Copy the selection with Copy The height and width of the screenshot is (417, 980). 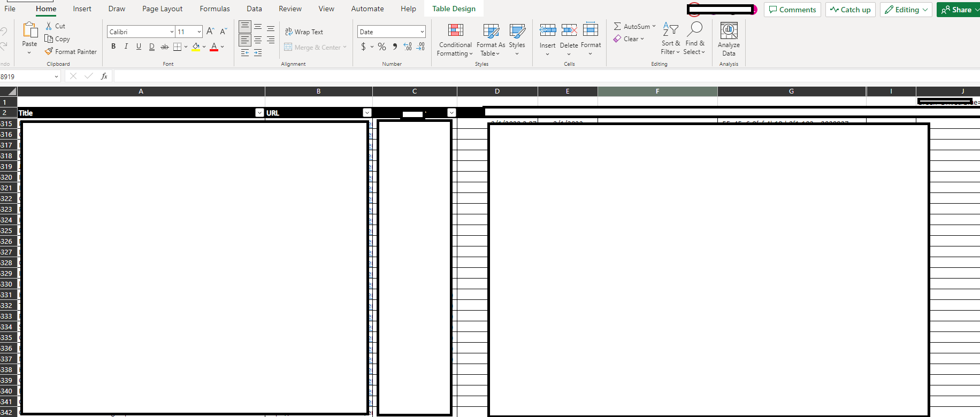[x=57, y=39]
